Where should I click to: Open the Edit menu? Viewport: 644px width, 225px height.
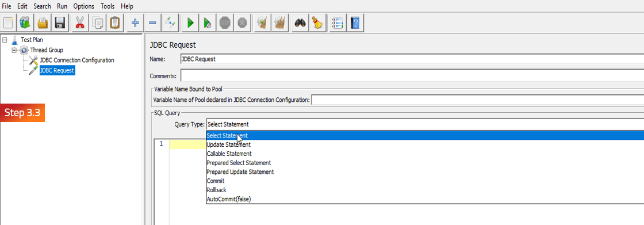(x=22, y=6)
